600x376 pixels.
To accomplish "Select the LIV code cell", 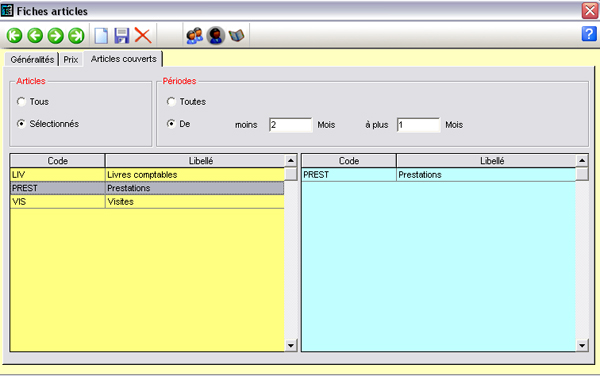I will 57,175.
